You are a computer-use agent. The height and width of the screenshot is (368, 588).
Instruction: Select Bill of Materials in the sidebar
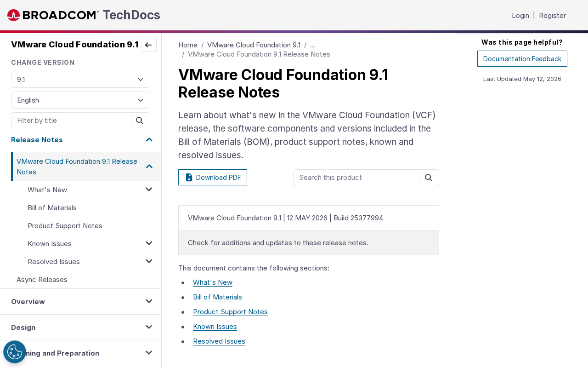coord(52,208)
